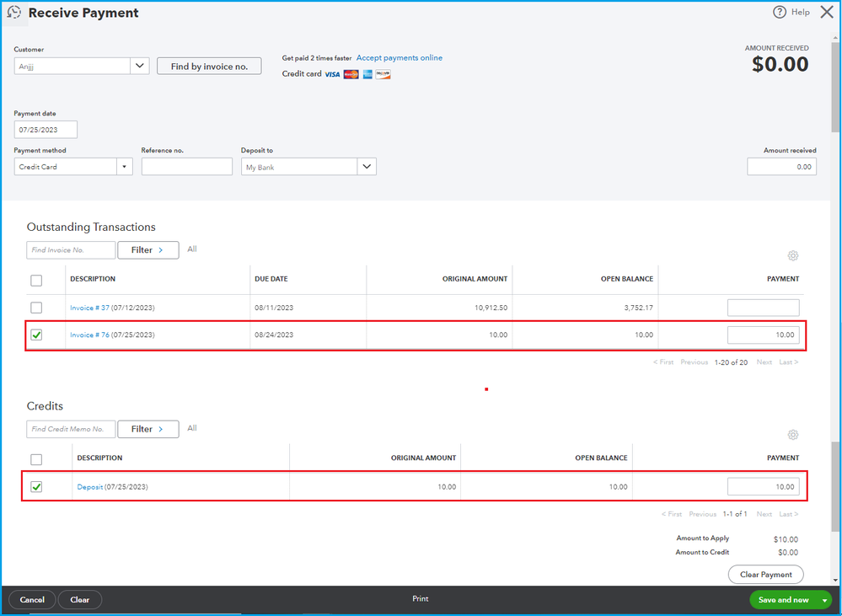Focus the Customer name field
Screen dimensions: 842x616
click(x=72, y=66)
